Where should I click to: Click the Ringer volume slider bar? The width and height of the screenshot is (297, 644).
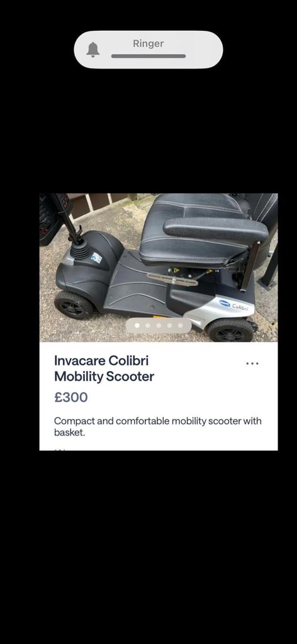[x=148, y=56]
